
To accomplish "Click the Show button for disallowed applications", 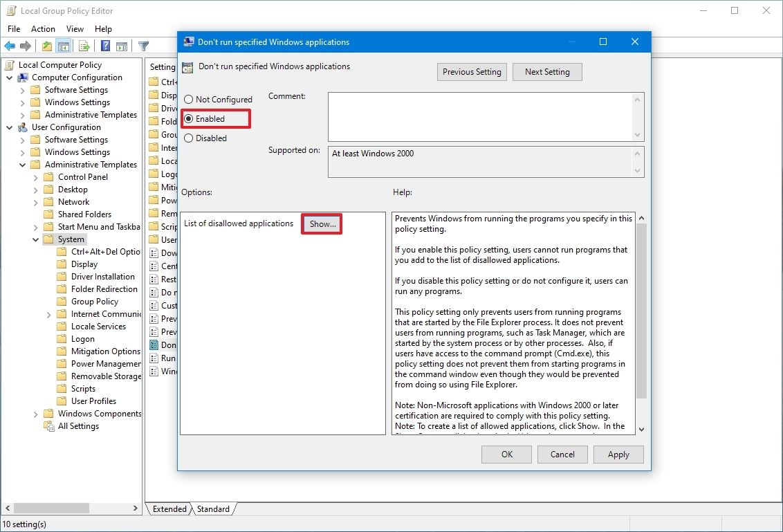I will point(321,223).
